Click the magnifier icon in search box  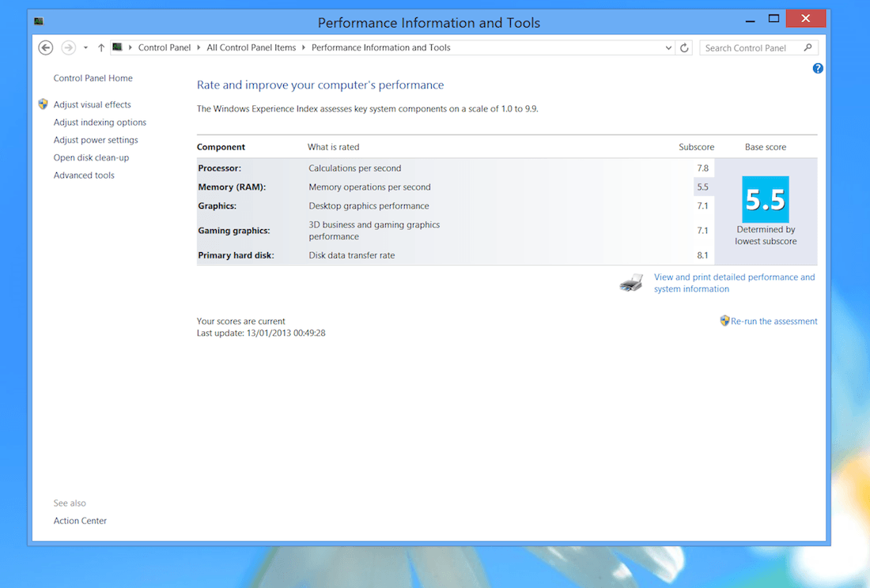click(x=808, y=47)
